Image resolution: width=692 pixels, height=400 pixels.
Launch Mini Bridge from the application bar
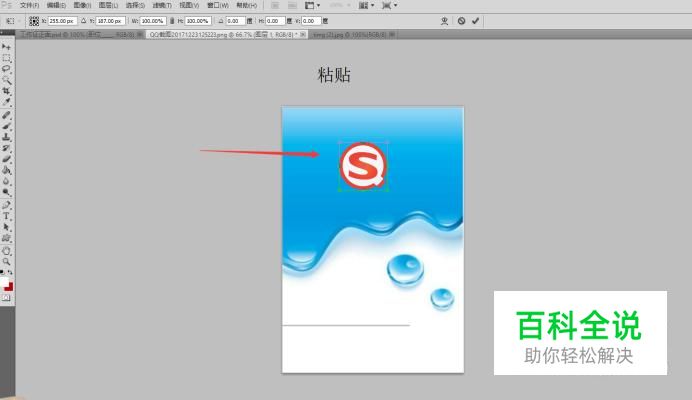pos(292,5)
